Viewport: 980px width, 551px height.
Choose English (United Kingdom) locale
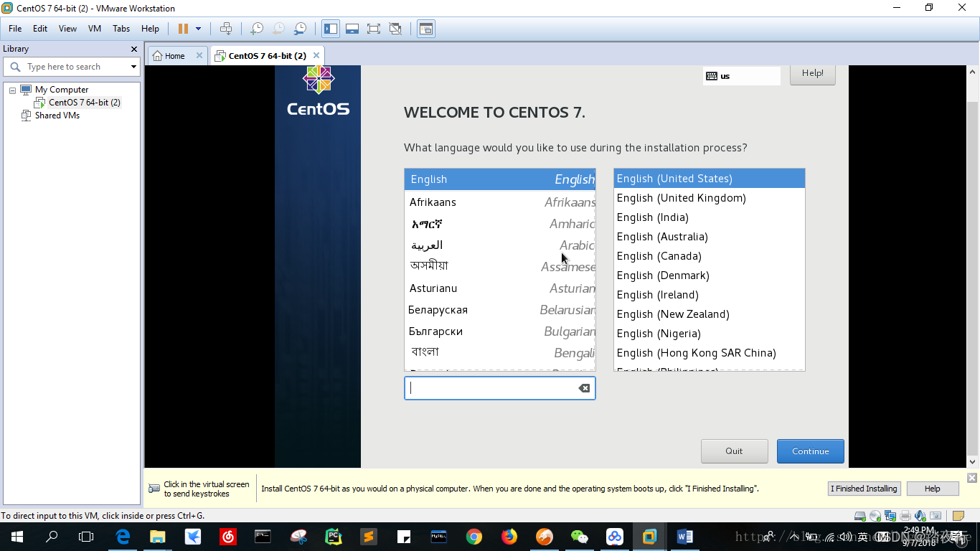[710, 198]
